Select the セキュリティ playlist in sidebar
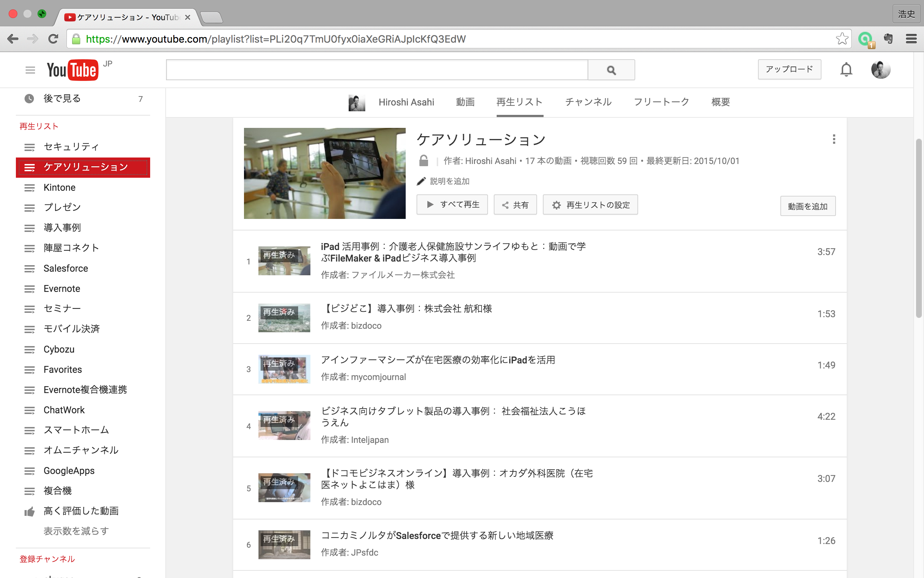 [83, 147]
